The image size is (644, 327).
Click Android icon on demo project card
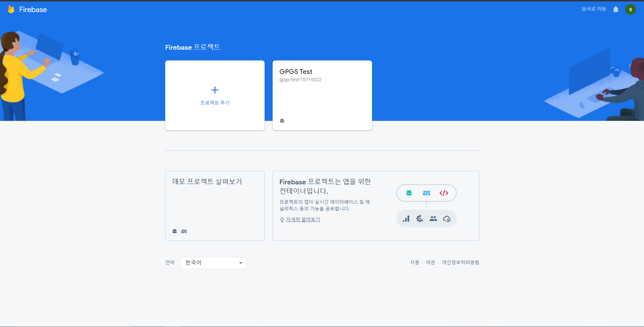(x=175, y=231)
